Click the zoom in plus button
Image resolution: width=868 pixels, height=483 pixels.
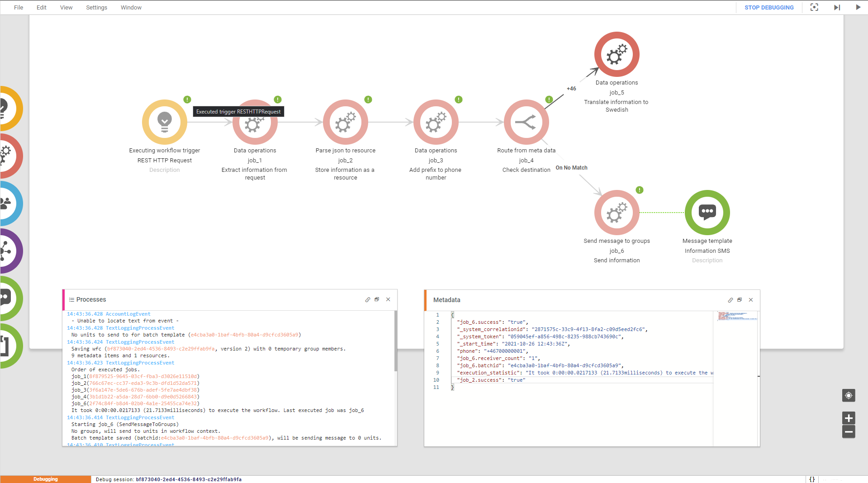click(x=849, y=418)
